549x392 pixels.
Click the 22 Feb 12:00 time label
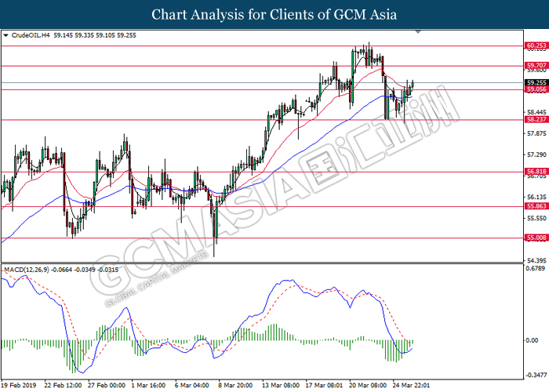tap(63, 386)
